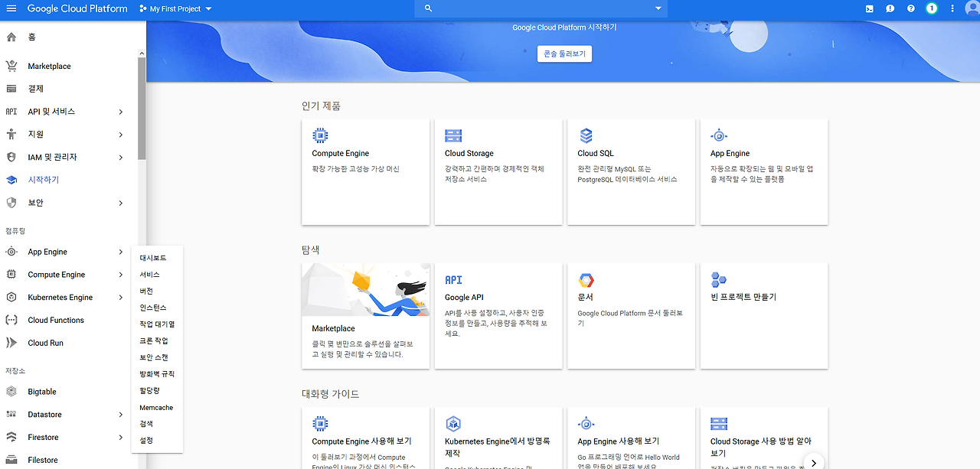Click the support person icon in sidebar
This screenshot has height=469, width=980.
pos(11,135)
